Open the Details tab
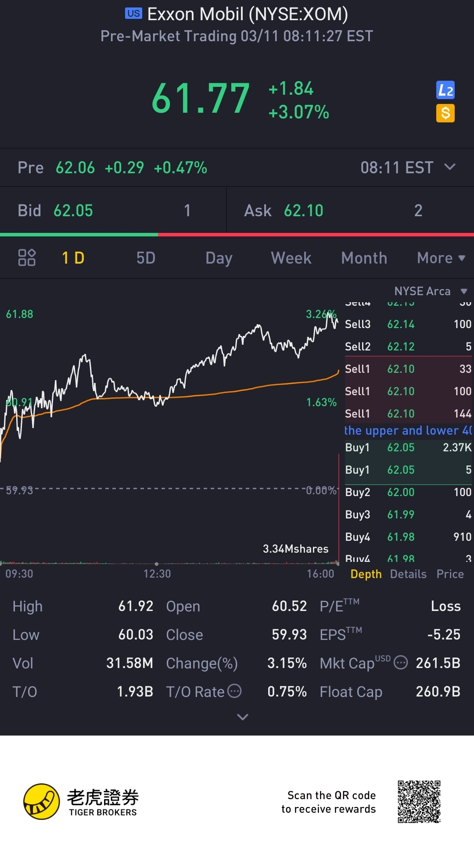 (x=408, y=574)
